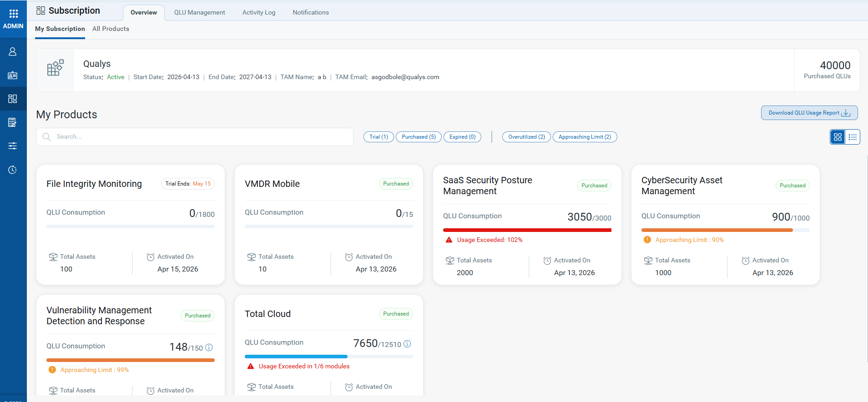Filter products by Expired (0)

click(x=463, y=137)
